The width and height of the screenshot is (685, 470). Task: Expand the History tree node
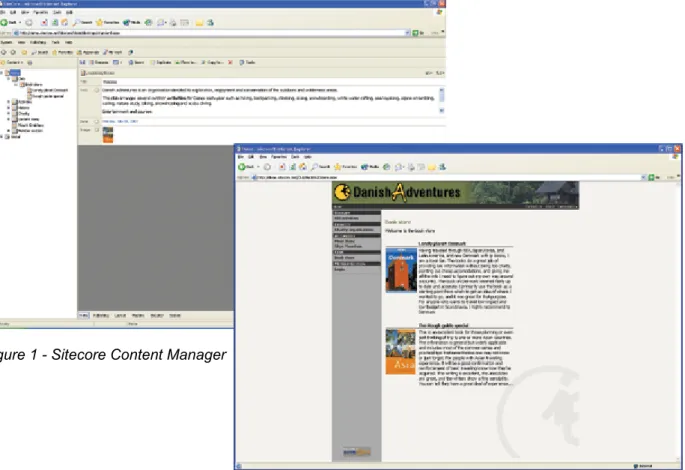pos(9,107)
